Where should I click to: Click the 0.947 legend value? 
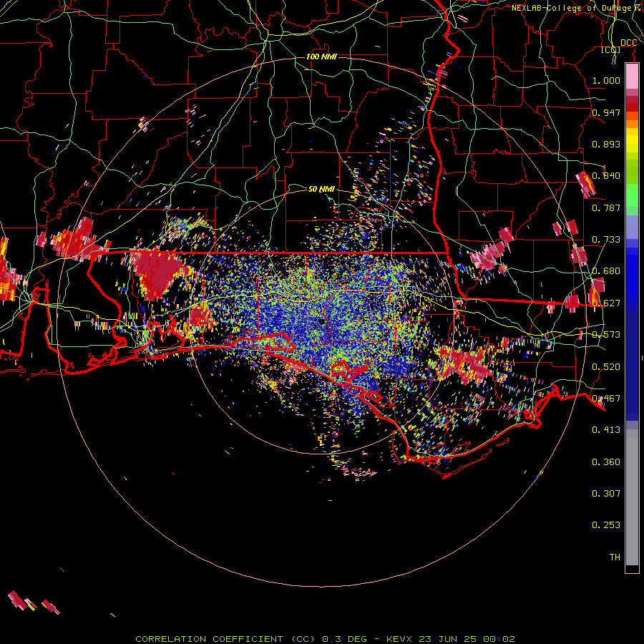pyautogui.click(x=606, y=112)
